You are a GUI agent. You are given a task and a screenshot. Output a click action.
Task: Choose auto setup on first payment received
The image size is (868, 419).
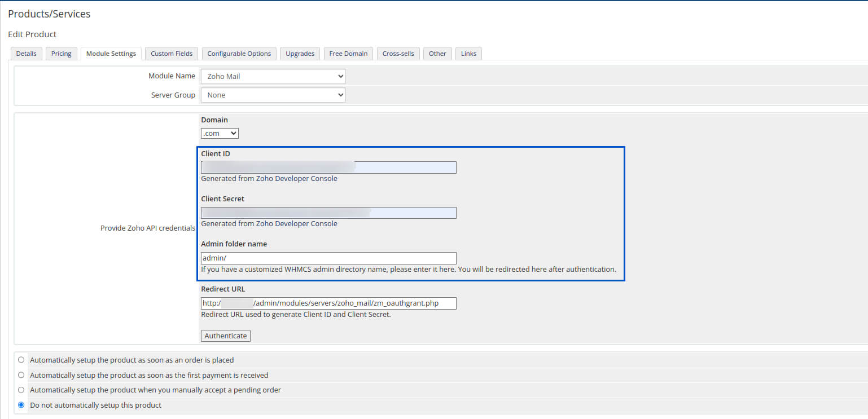tap(21, 375)
